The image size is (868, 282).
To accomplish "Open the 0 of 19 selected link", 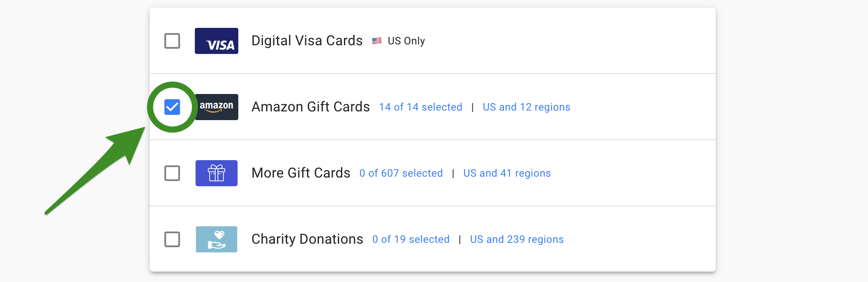I will (x=411, y=239).
